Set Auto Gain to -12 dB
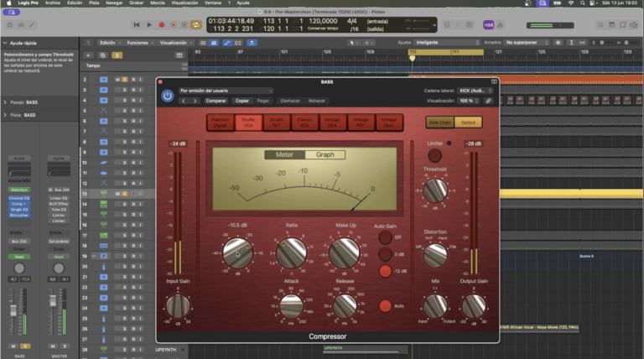 tap(385, 271)
